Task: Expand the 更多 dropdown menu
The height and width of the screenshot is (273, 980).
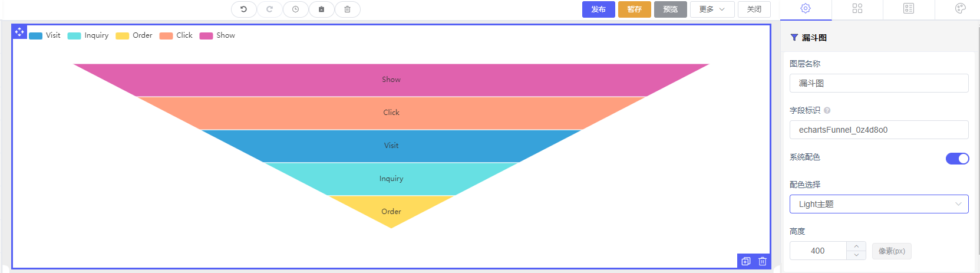Action: coord(712,9)
